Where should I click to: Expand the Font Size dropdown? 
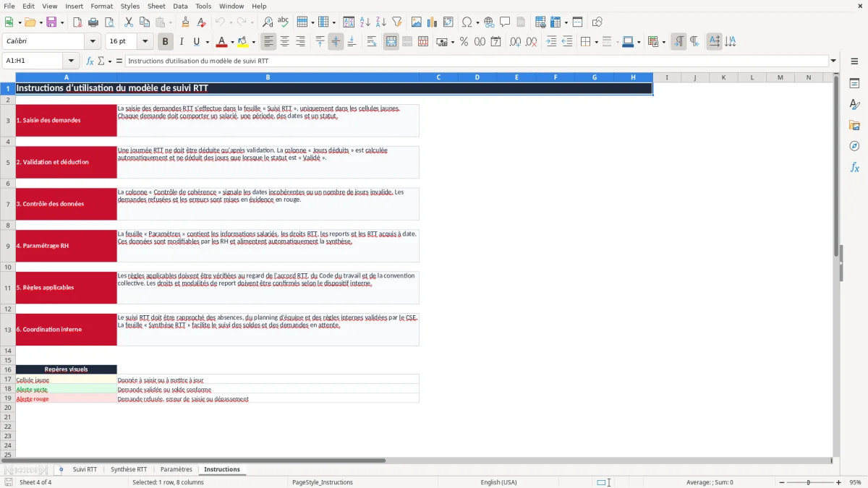(x=145, y=42)
